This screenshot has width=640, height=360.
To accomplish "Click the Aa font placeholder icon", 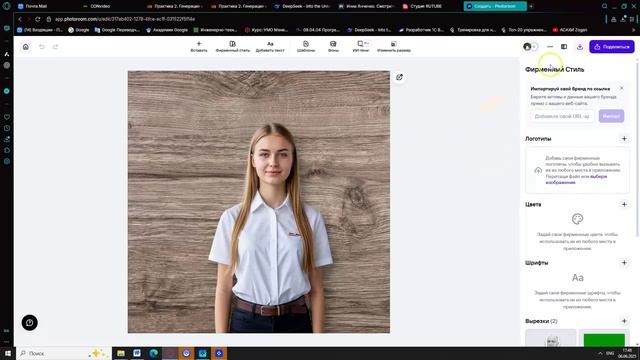I will [x=577, y=278].
